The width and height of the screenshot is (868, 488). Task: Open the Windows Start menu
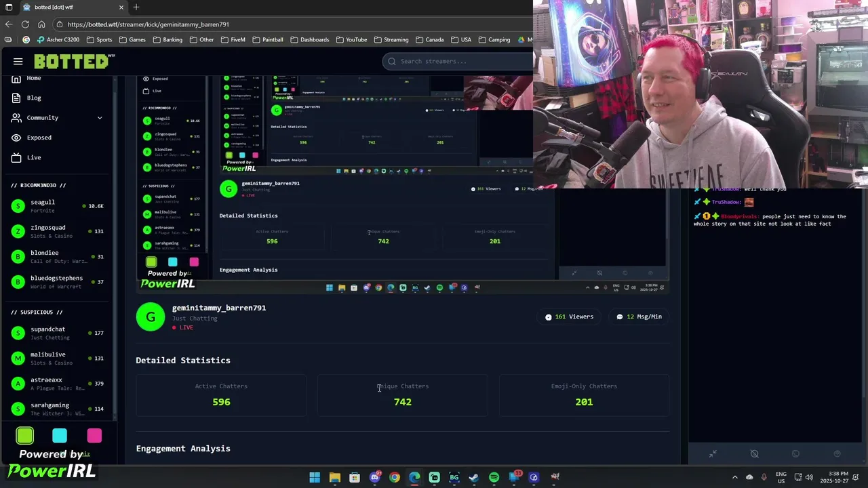click(x=315, y=478)
